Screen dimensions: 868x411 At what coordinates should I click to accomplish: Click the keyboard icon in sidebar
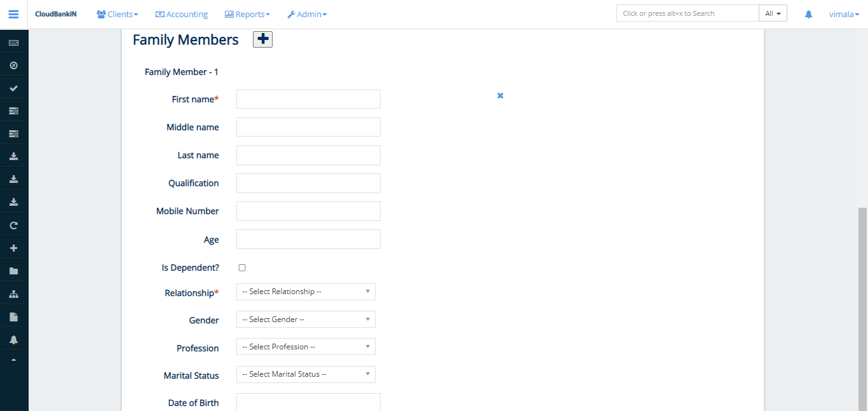pos(13,43)
